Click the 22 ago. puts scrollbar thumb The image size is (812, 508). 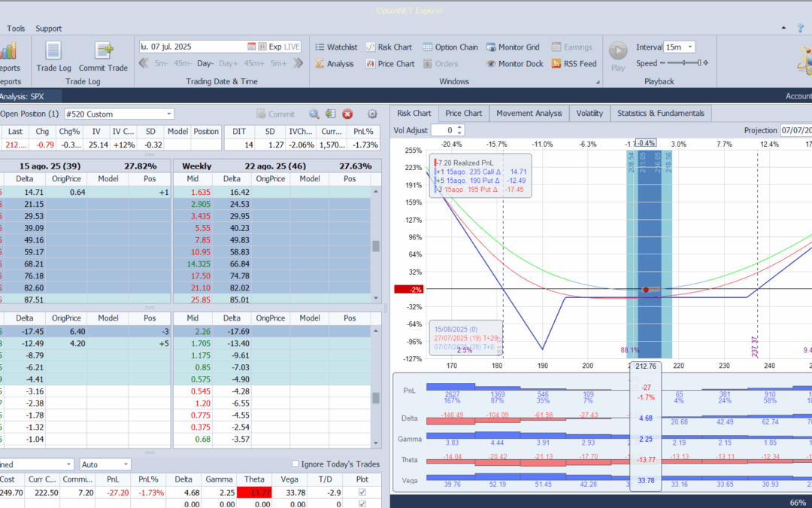(x=376, y=398)
